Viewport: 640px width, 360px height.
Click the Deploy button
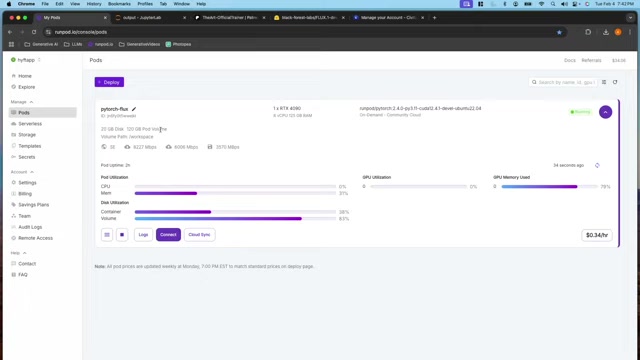click(109, 82)
